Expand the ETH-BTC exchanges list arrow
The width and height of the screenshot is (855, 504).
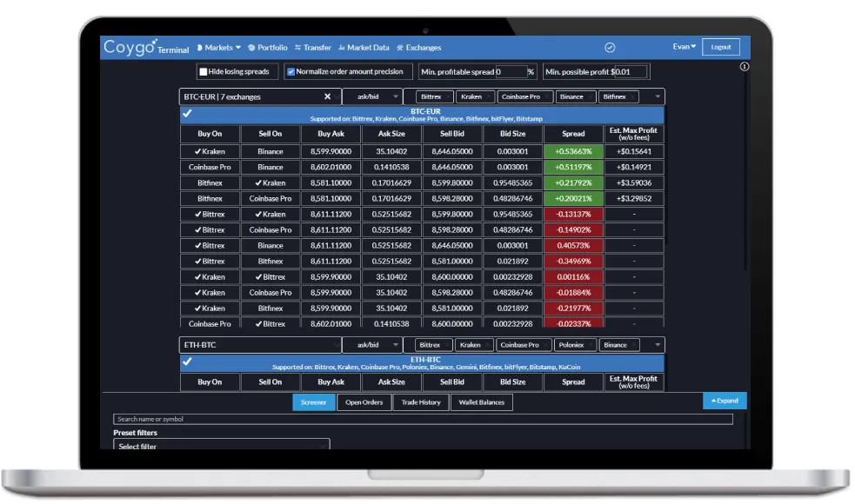point(658,345)
